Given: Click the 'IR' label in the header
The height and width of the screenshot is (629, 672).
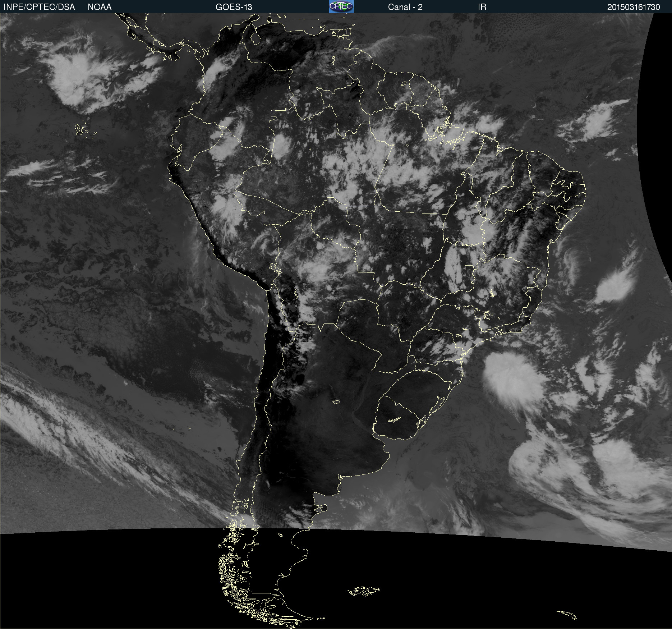Looking at the screenshot, I should 482,7.
